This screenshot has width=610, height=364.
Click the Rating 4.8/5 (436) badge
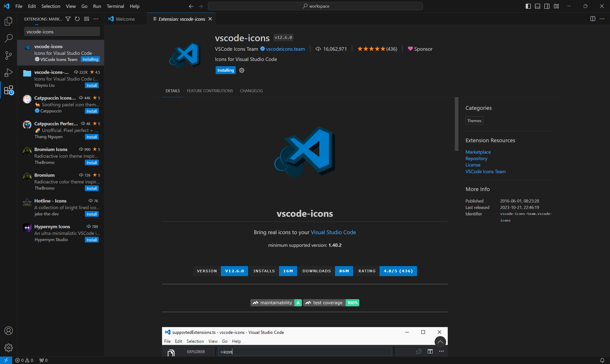386,271
